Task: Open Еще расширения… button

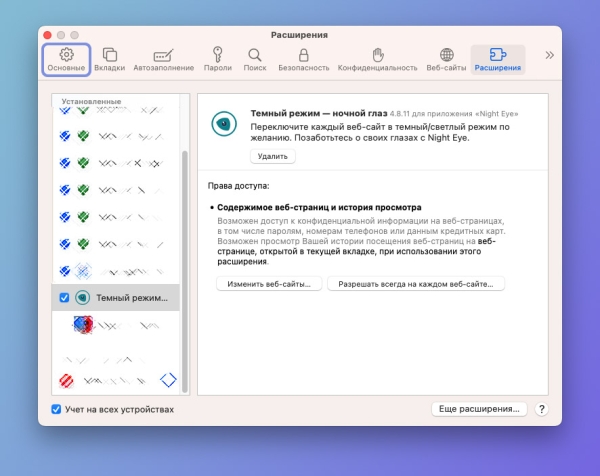Action: tap(479, 409)
